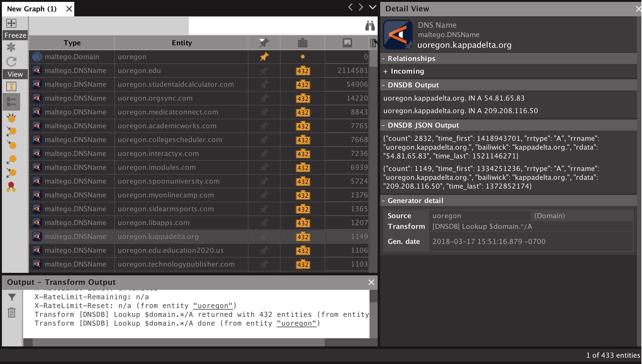Select the uoregon.spoonuniversity.com entity
The height and width of the screenshot is (364, 642).
coord(169,181)
